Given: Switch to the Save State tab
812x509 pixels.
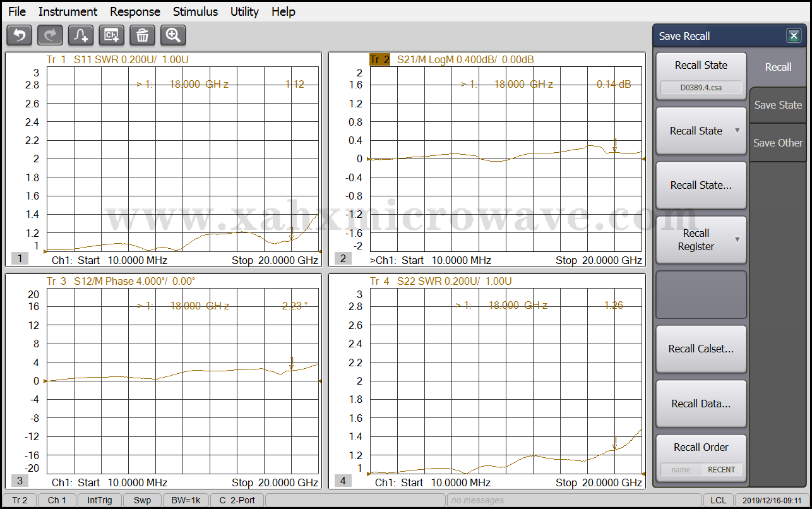Looking at the screenshot, I should coord(778,105).
